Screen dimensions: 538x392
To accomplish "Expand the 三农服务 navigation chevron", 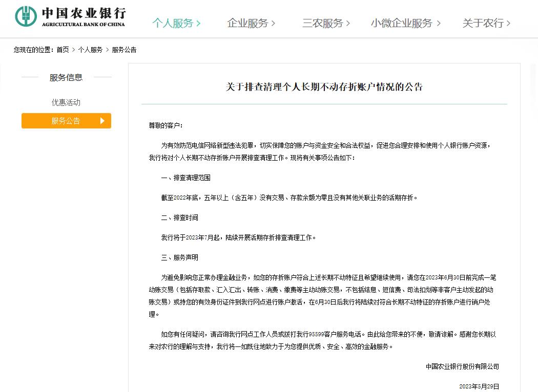I will click(x=348, y=23).
